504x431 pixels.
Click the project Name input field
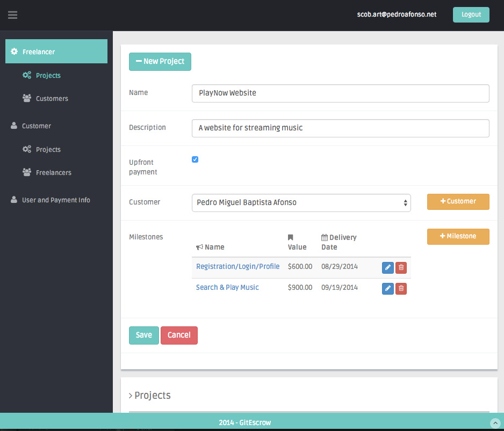coord(340,93)
